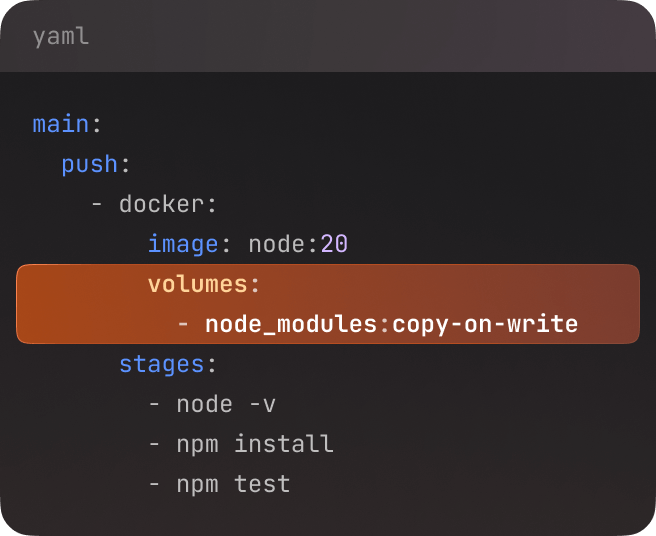This screenshot has width=656, height=536.
Task: Click the stages key
Action: click(161, 364)
